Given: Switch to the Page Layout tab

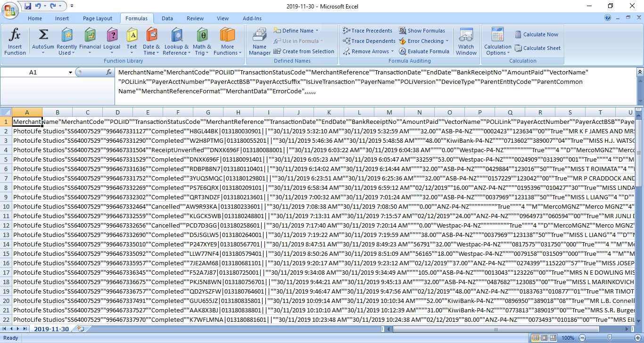Looking at the screenshot, I should click(98, 18).
